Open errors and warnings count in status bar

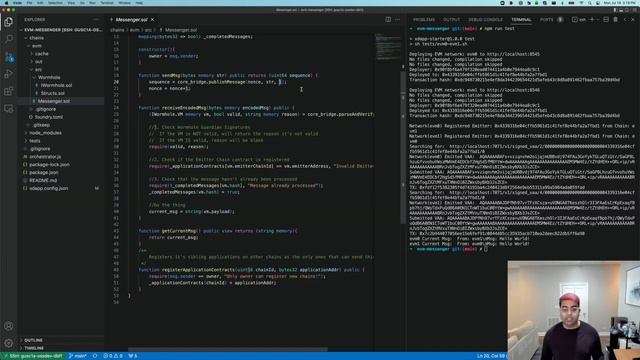pos(113,356)
